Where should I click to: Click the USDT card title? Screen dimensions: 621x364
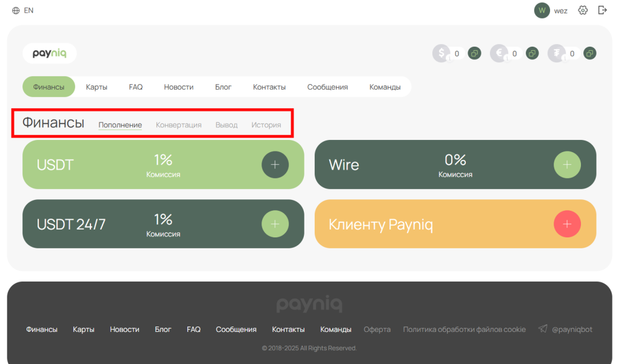point(55,165)
